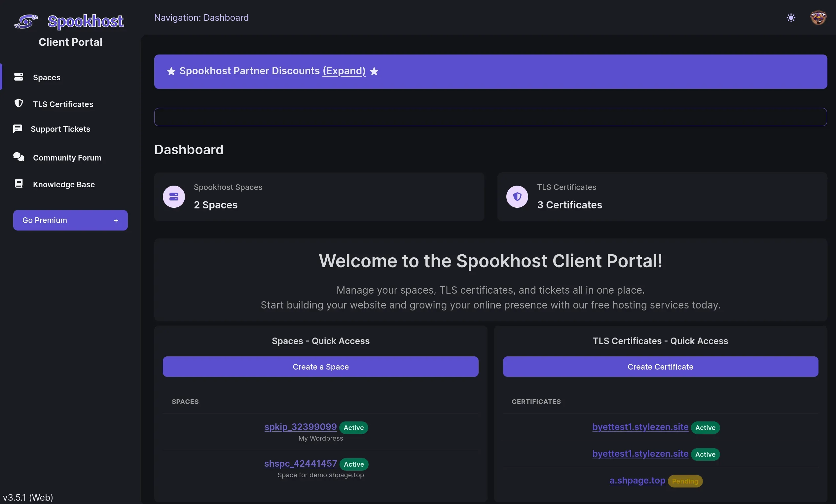
Task: Click the round Spookhost Spaces card icon
Action: (174, 197)
